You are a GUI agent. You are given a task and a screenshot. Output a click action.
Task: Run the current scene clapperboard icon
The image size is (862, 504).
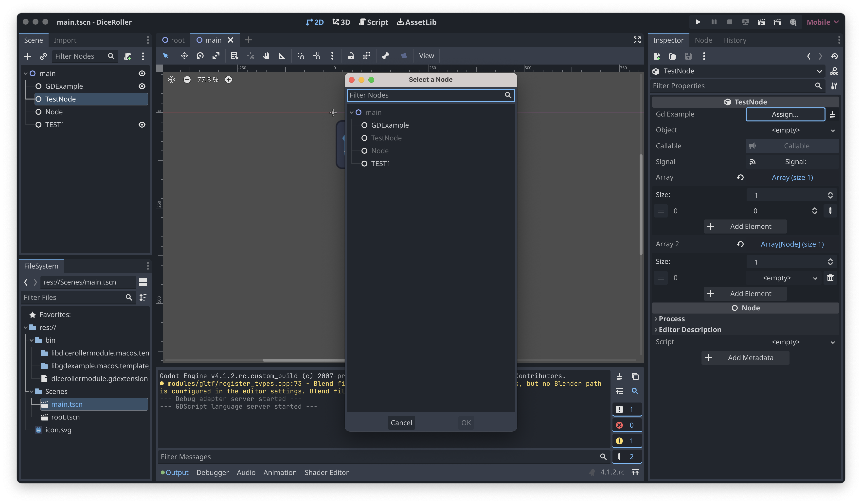tap(761, 22)
